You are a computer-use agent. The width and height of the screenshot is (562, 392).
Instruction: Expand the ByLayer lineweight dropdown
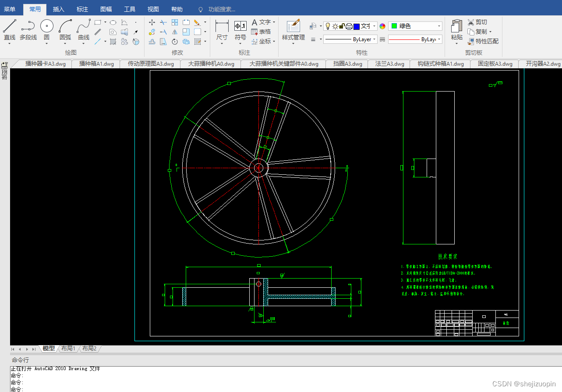tap(350, 39)
